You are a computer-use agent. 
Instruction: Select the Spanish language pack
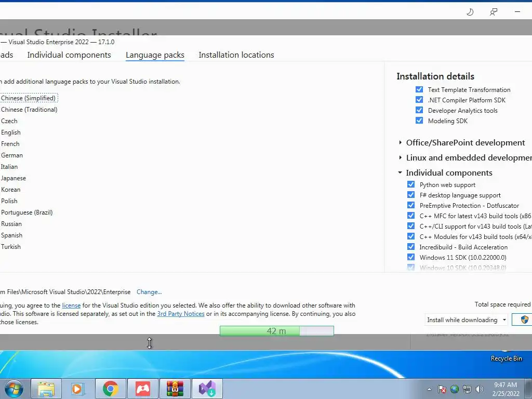tap(11, 235)
